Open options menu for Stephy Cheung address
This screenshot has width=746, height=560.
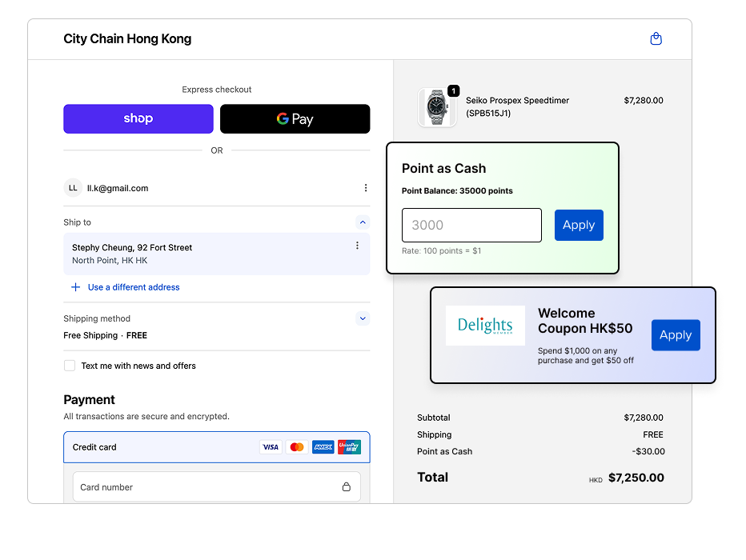click(357, 246)
